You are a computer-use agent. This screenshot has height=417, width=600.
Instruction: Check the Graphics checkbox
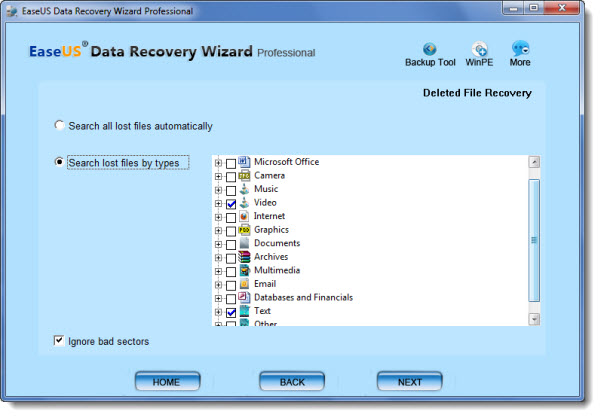(x=231, y=231)
